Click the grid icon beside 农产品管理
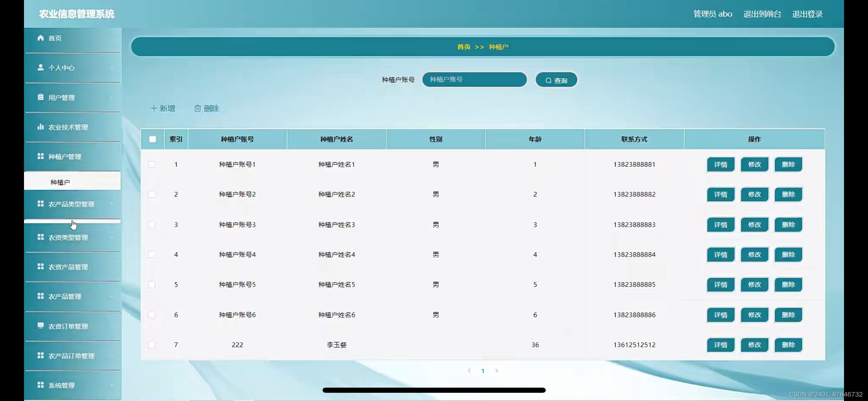The image size is (868, 401). pyautogui.click(x=40, y=296)
